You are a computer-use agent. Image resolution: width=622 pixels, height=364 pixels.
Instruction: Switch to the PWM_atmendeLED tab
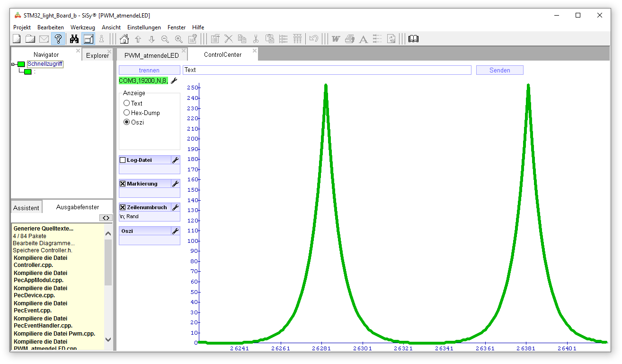[151, 55]
